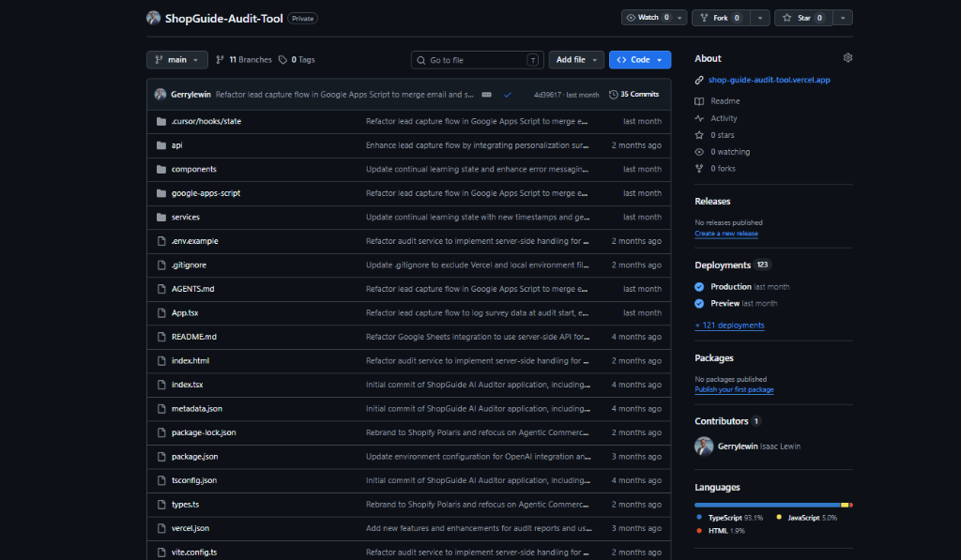Click the TypeScript segment of language bar
The image size is (961, 560).
768,505
